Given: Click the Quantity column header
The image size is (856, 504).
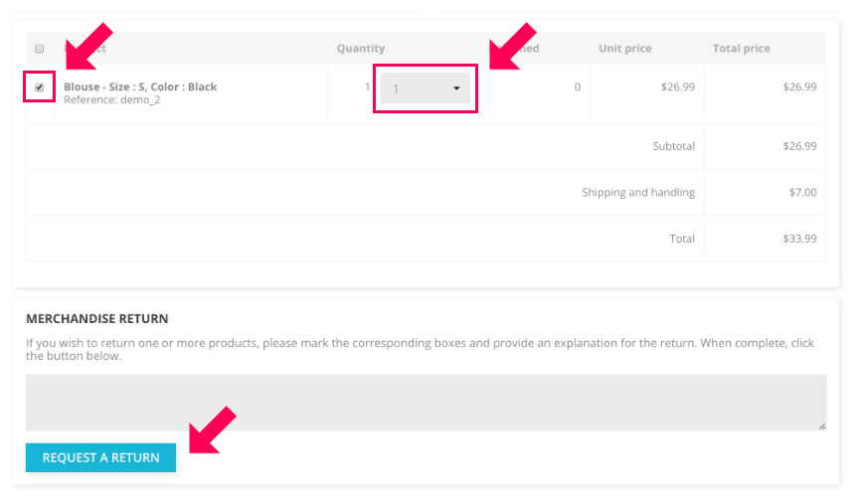Looking at the screenshot, I should point(361,49).
